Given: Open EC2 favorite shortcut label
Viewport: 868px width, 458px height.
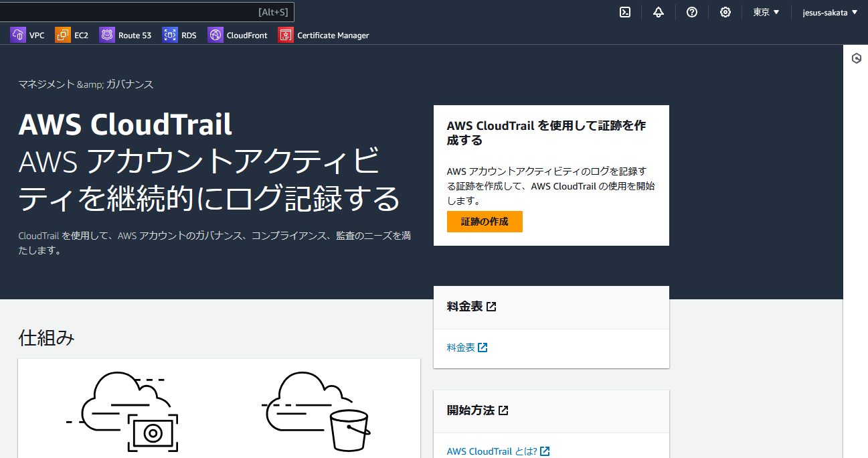Looking at the screenshot, I should pos(81,35).
